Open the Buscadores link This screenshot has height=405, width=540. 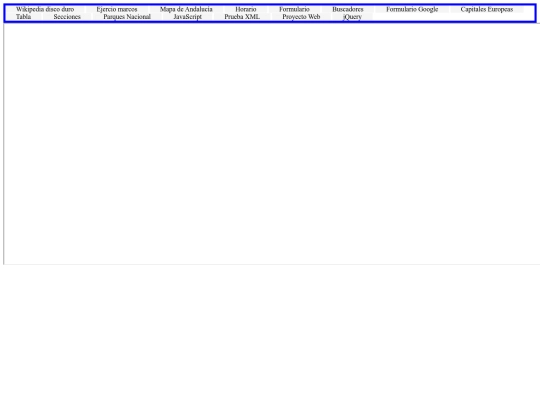pos(348,9)
